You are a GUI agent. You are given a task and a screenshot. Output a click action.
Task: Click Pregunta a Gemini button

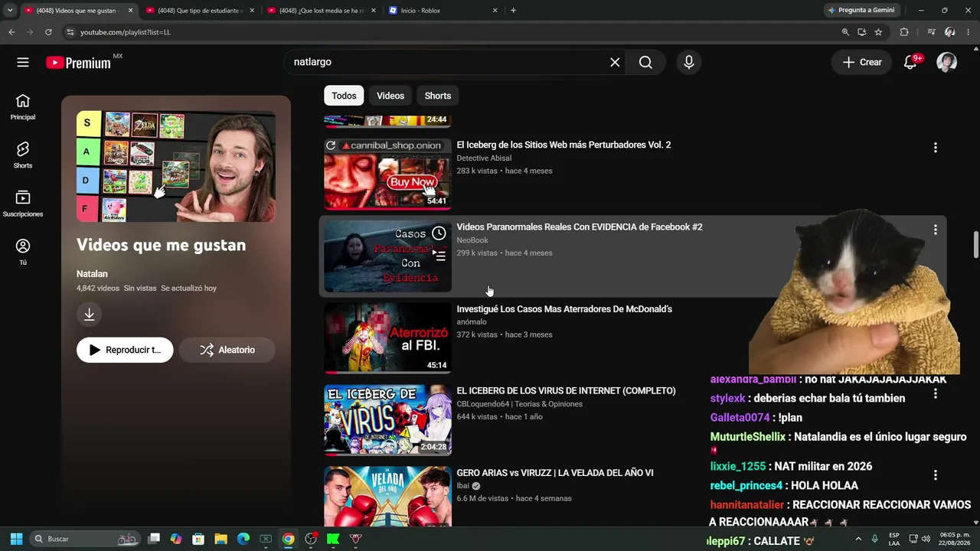pyautogui.click(x=861, y=11)
